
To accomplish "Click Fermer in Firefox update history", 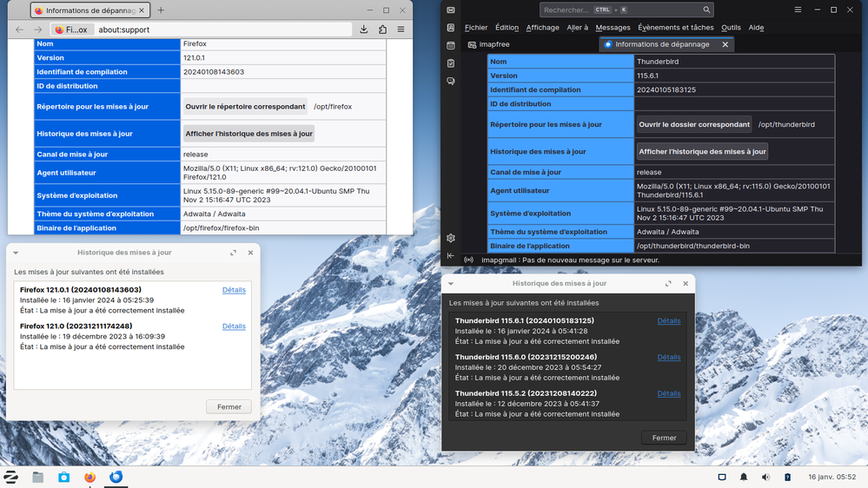I will tap(229, 406).
